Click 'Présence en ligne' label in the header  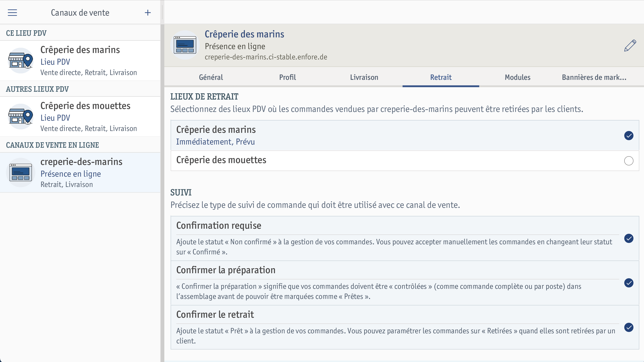pyautogui.click(x=235, y=46)
